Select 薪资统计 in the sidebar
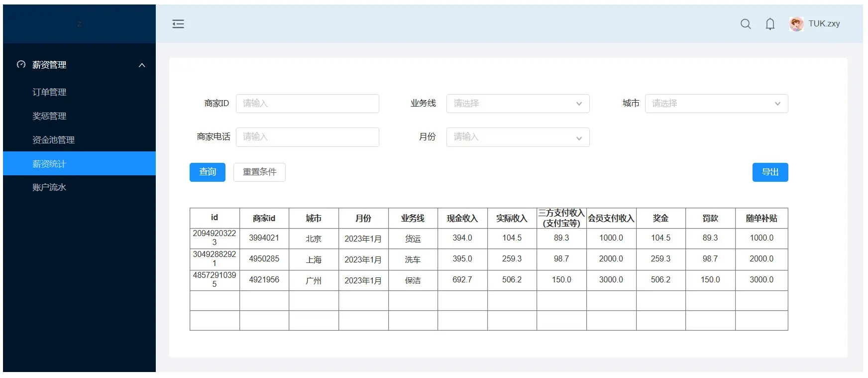 pyautogui.click(x=49, y=164)
